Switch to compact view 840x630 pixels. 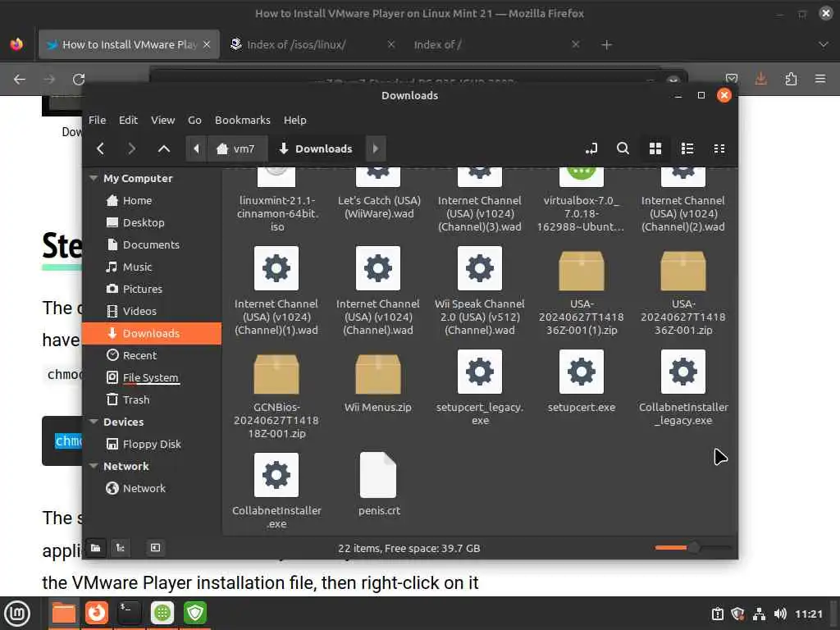coord(719,148)
